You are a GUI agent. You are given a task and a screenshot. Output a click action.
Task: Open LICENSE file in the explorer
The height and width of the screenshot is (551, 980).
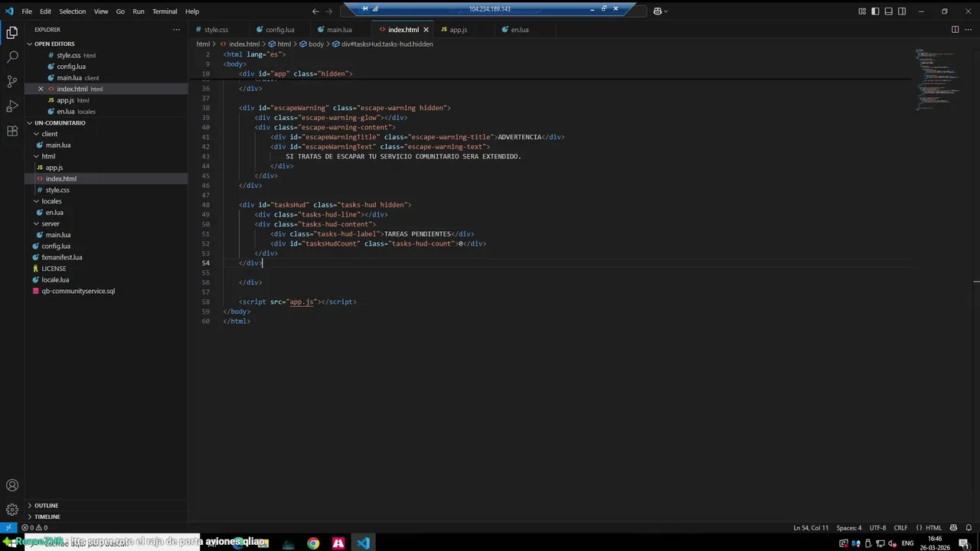tap(54, 269)
